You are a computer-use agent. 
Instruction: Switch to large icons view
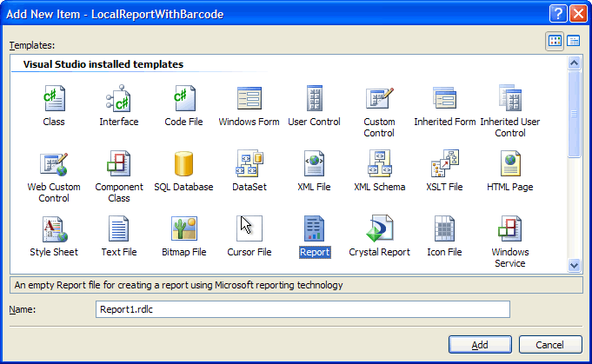point(555,41)
